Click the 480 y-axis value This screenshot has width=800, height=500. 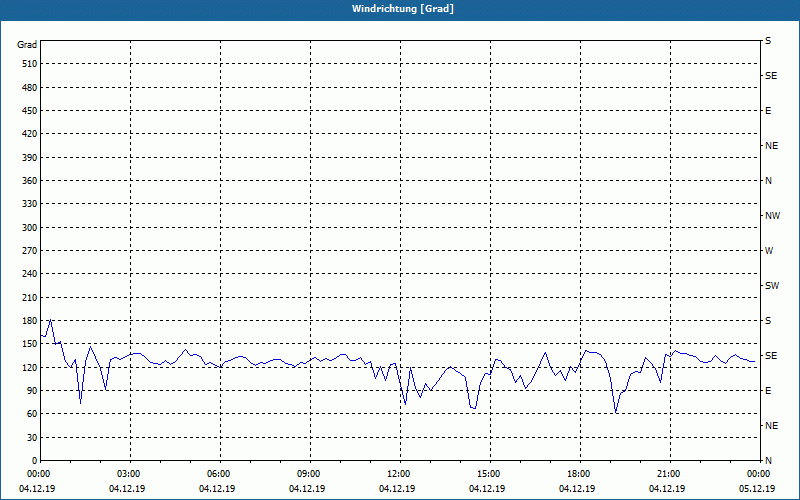(30, 88)
